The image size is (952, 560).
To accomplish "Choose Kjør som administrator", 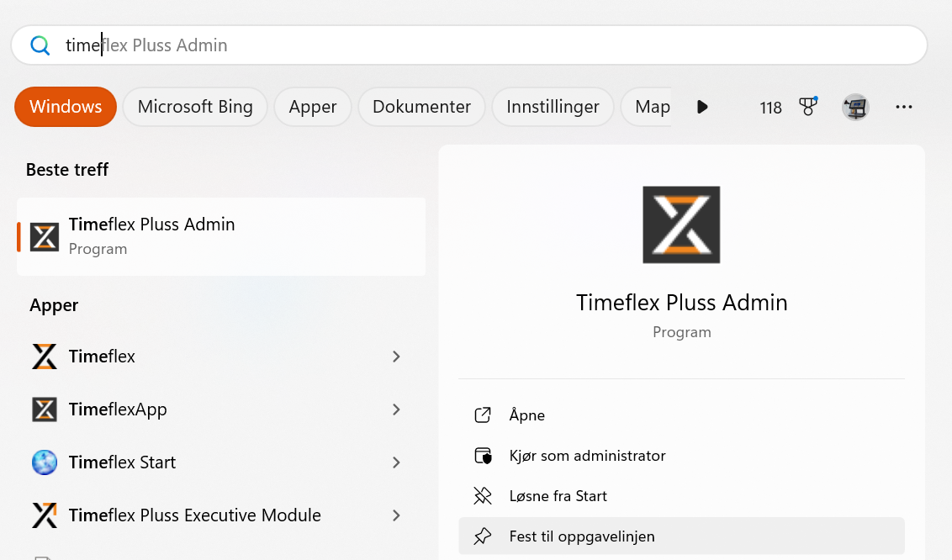I will 587,456.
